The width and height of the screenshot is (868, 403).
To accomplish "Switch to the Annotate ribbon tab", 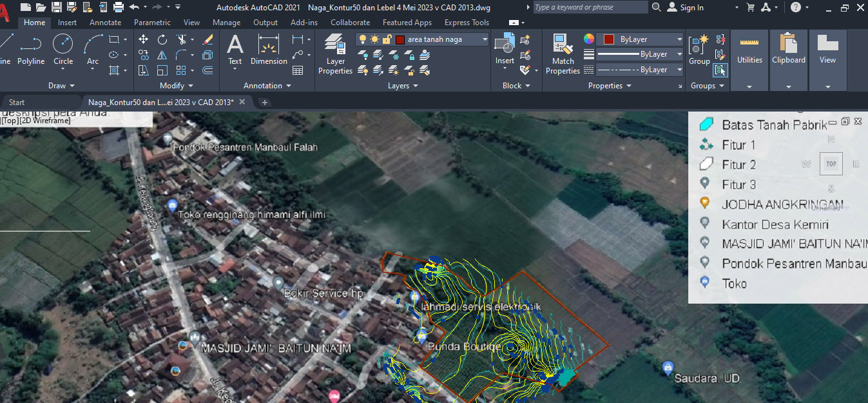I will pyautogui.click(x=105, y=23).
